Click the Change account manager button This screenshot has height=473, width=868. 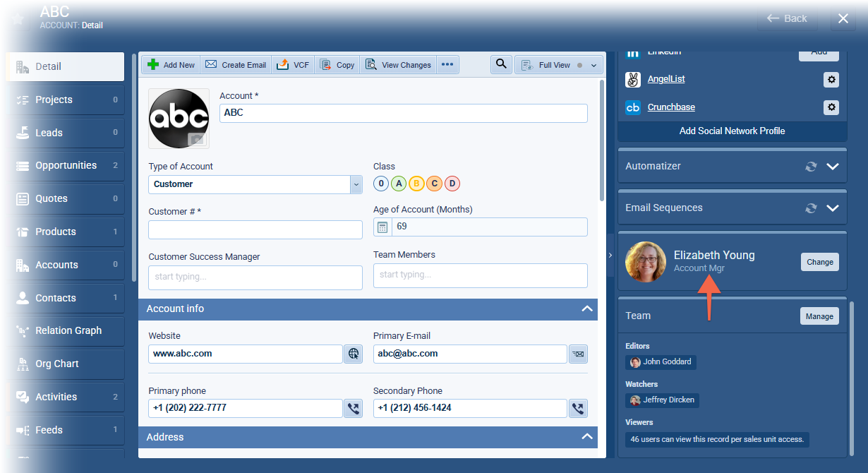(x=819, y=262)
